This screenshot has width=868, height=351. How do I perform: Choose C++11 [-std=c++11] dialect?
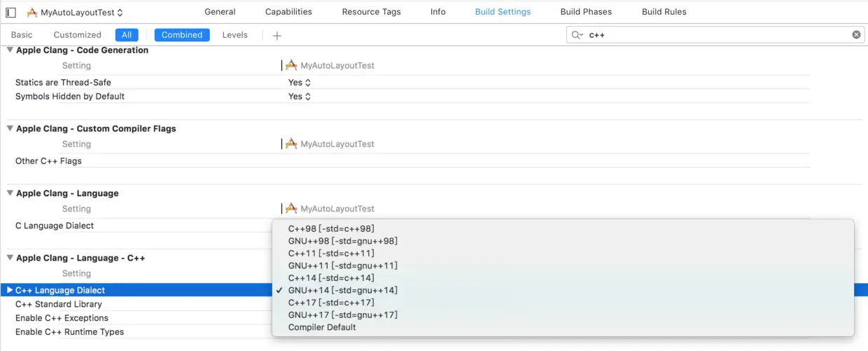click(x=563, y=254)
